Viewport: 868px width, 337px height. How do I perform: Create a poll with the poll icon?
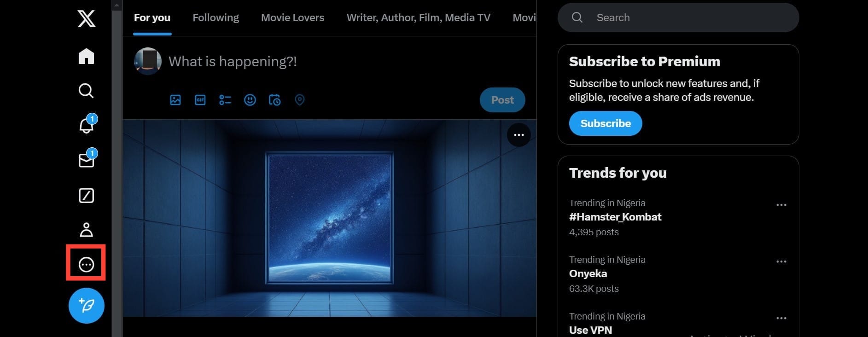coord(225,100)
